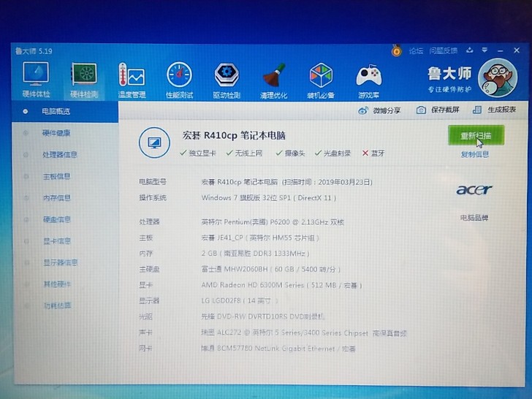Click the DVD-RW DVRTD10RS optical drive value

point(263,317)
